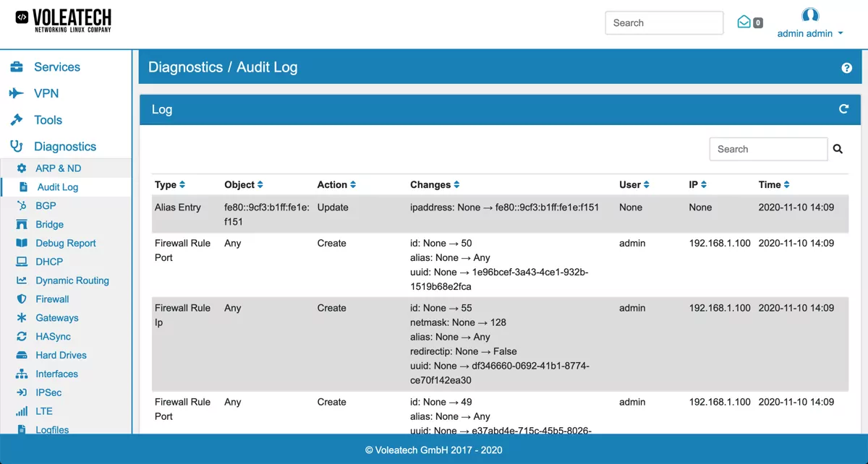Open the VPN menu section
The image size is (868, 464).
point(46,93)
